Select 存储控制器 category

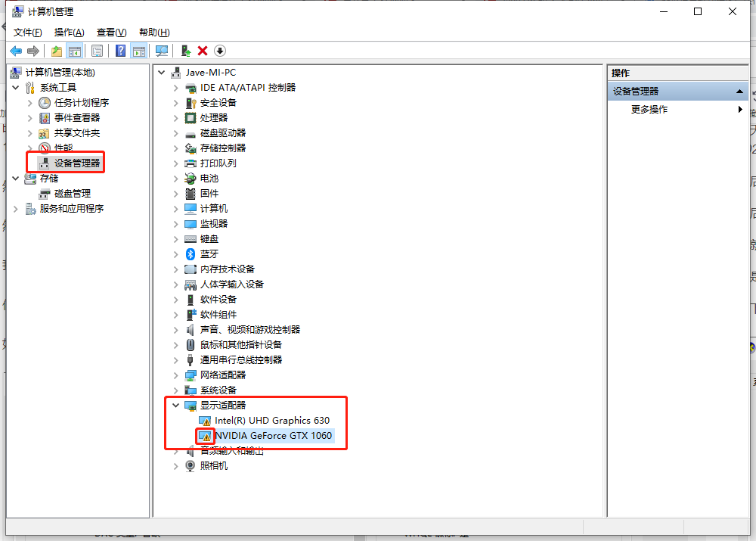223,148
